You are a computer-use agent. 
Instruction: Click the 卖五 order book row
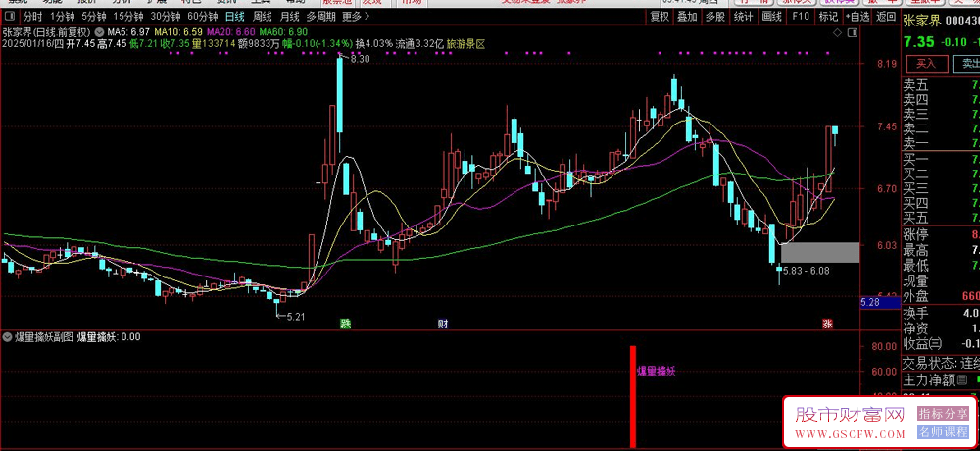pos(941,85)
